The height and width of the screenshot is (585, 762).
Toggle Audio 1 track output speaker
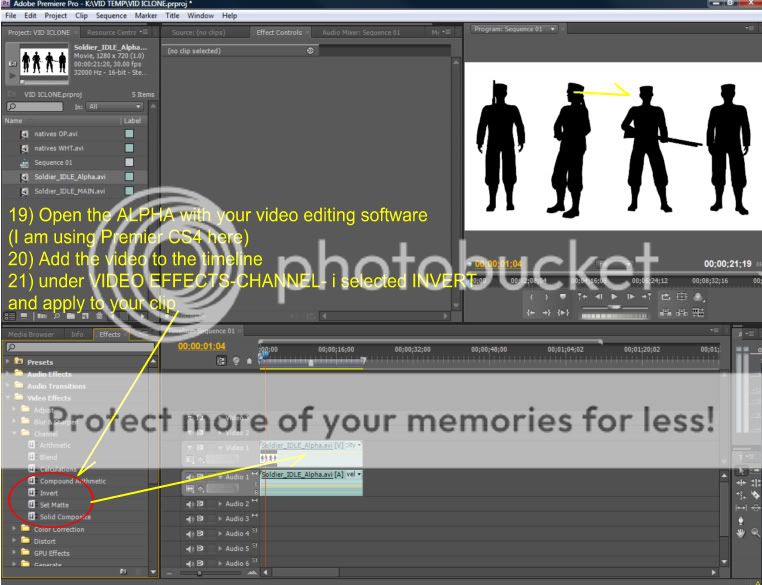click(x=188, y=475)
